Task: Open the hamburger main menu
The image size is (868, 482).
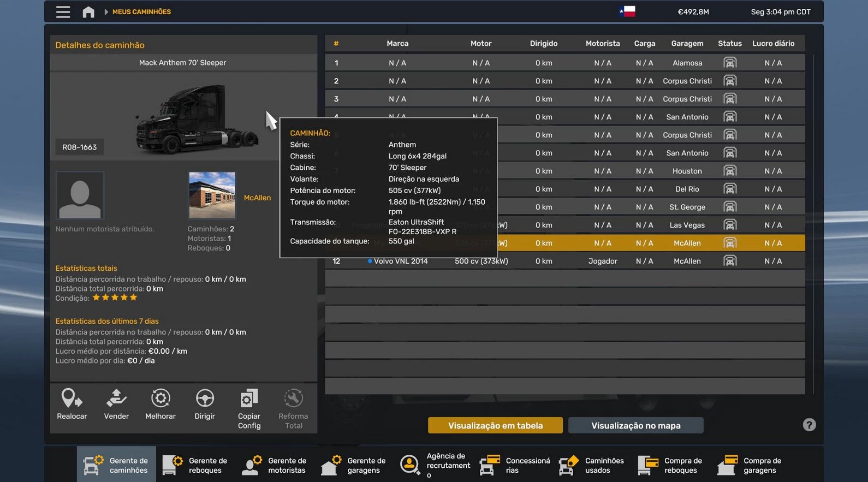Action: (63, 12)
